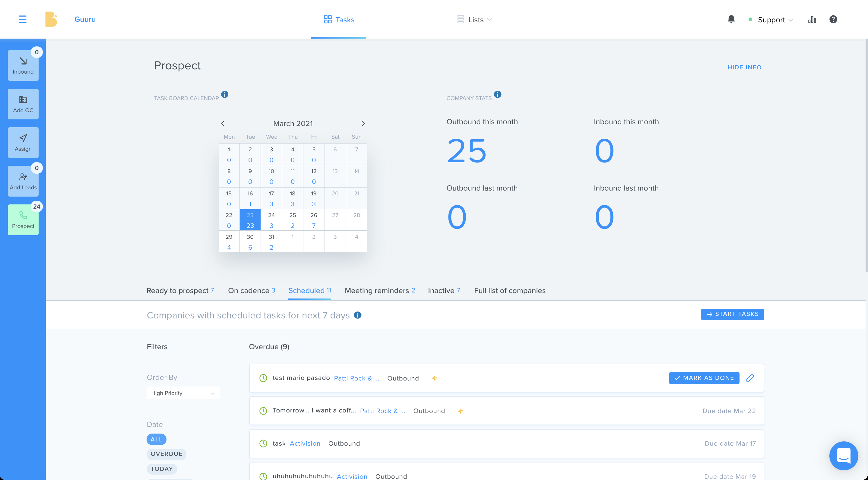Switch to the Tasks tab

338,20
